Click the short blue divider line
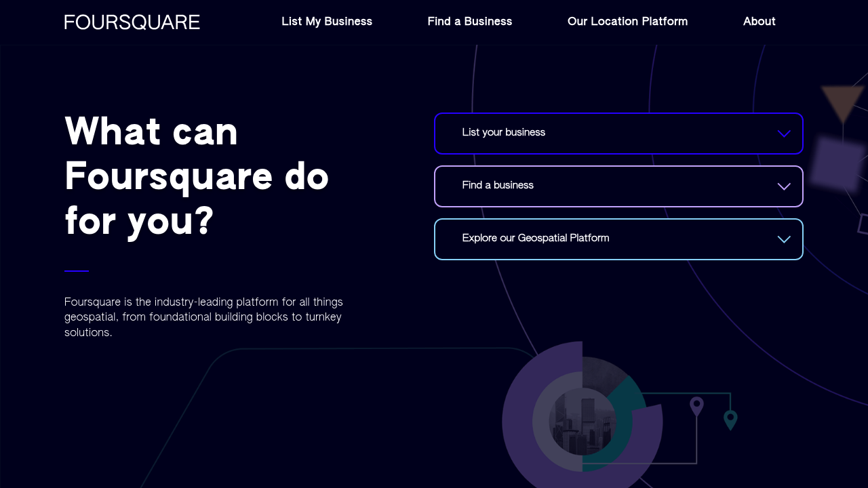Image resolution: width=868 pixels, height=488 pixels. click(77, 271)
